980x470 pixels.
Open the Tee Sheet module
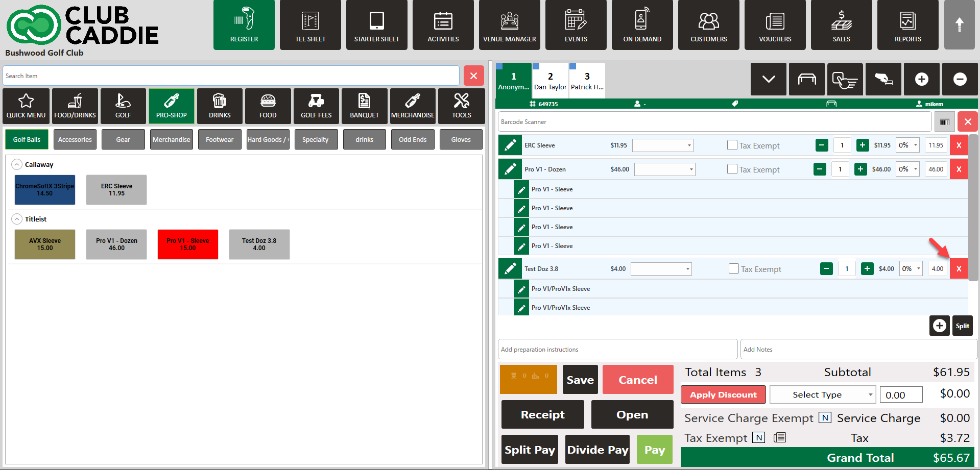coord(310,26)
